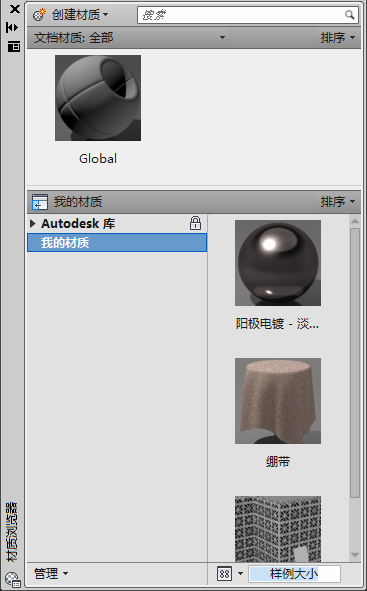Expand the Autodesk 库 tree node
The height and width of the screenshot is (591, 367).
(x=33, y=224)
